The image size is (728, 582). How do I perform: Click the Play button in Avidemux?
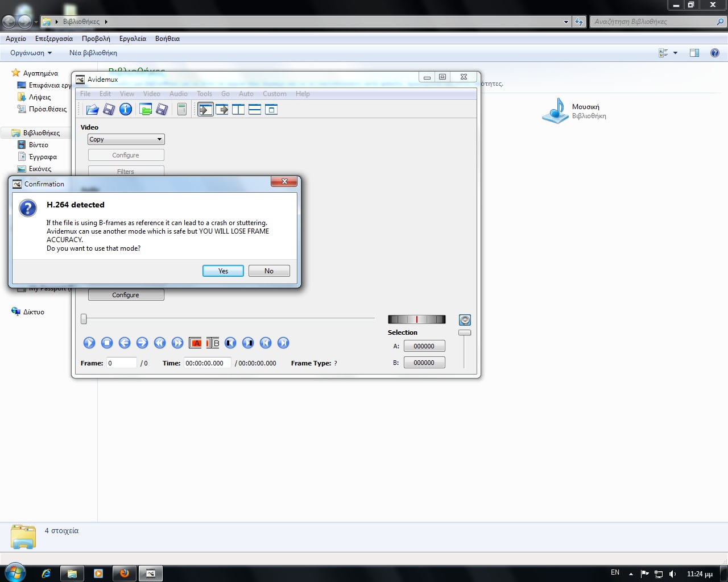click(x=89, y=343)
